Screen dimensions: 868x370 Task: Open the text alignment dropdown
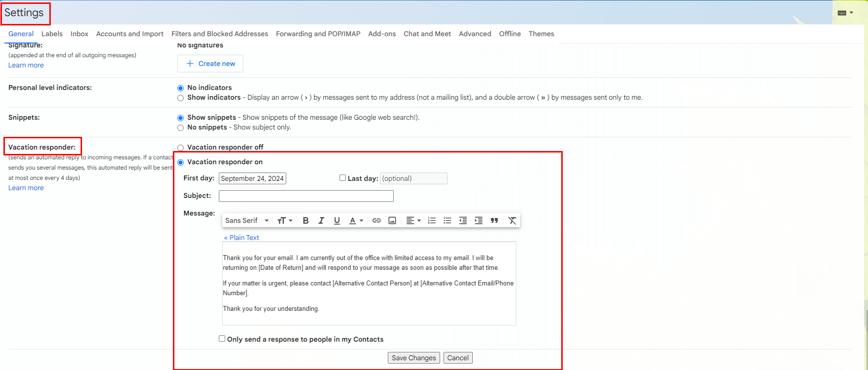[413, 220]
